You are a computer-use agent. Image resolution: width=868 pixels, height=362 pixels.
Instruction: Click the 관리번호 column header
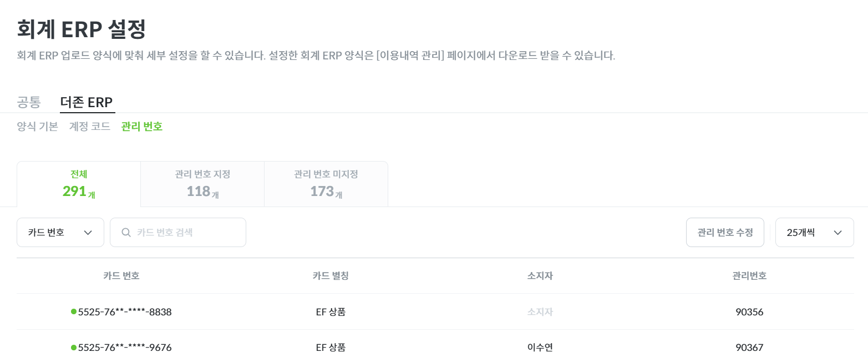749,276
